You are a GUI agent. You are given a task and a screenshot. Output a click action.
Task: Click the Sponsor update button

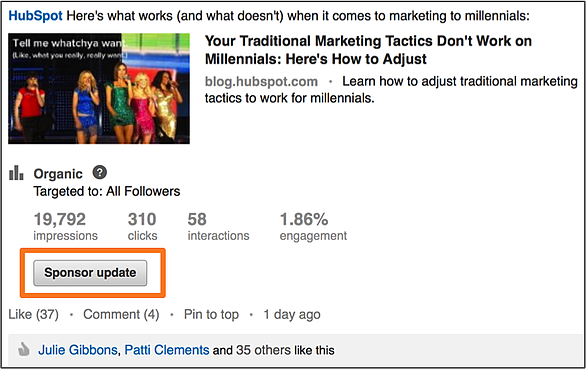pos(90,273)
